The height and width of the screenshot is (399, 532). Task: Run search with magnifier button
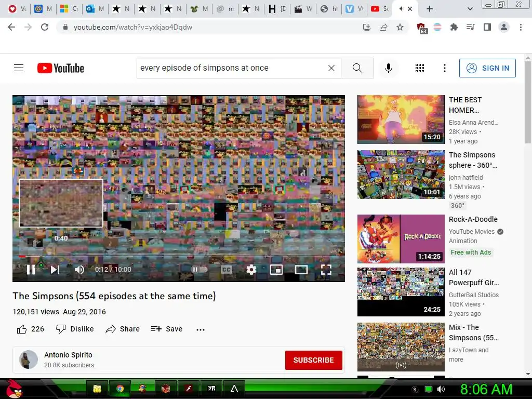357,68
